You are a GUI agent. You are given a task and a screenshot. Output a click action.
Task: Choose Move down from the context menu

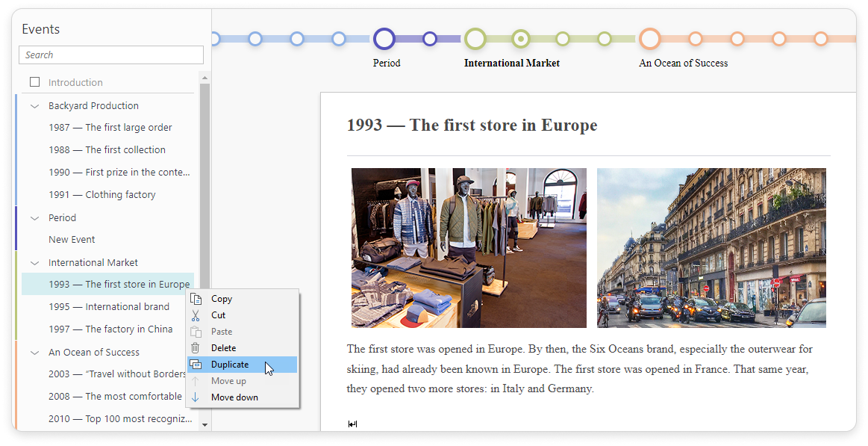(x=243, y=397)
